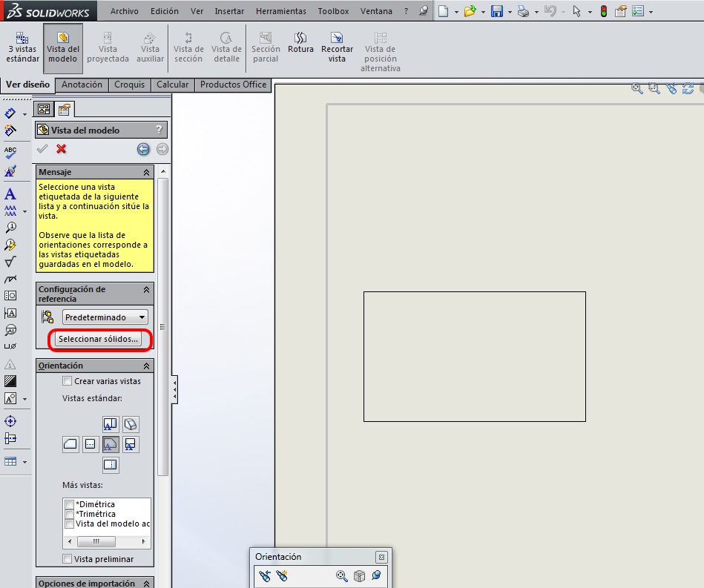
Task: Open the Archivo menu
Action: (125, 11)
